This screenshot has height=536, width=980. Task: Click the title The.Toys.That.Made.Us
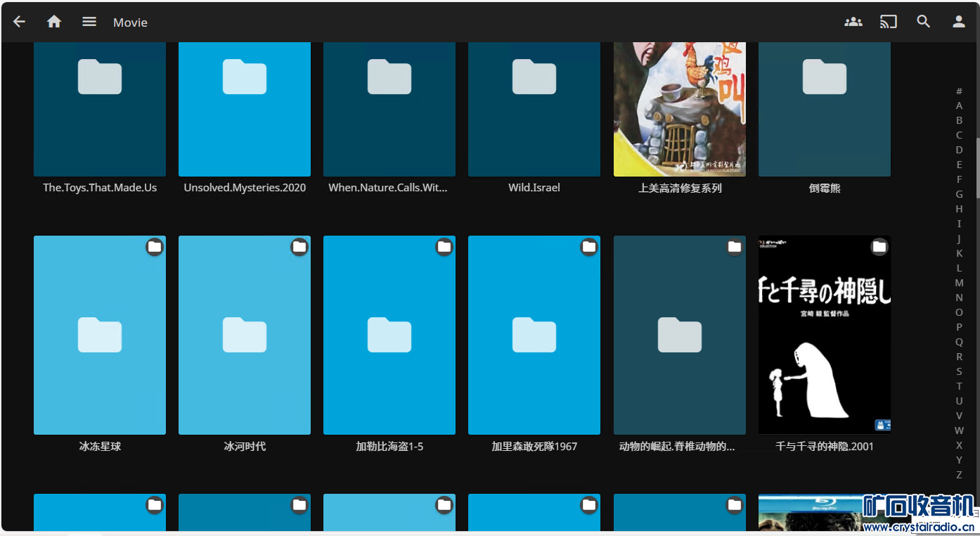(x=100, y=188)
